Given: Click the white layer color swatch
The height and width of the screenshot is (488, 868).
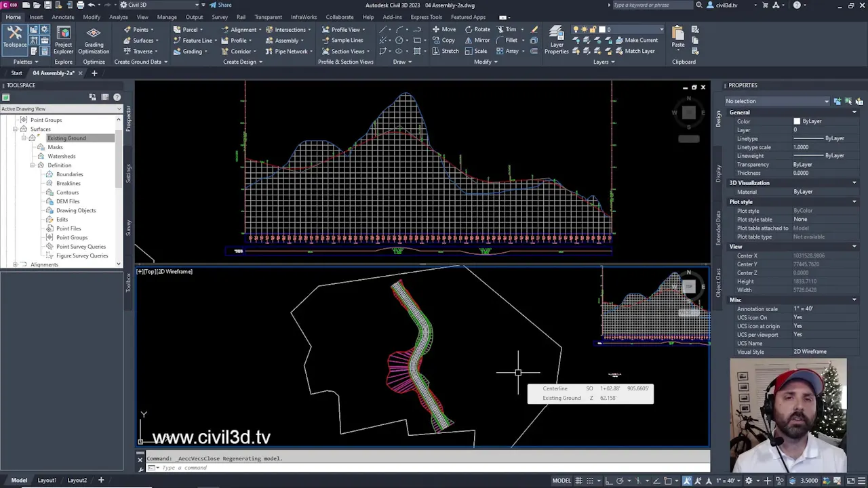Looking at the screenshot, I should 601,29.
